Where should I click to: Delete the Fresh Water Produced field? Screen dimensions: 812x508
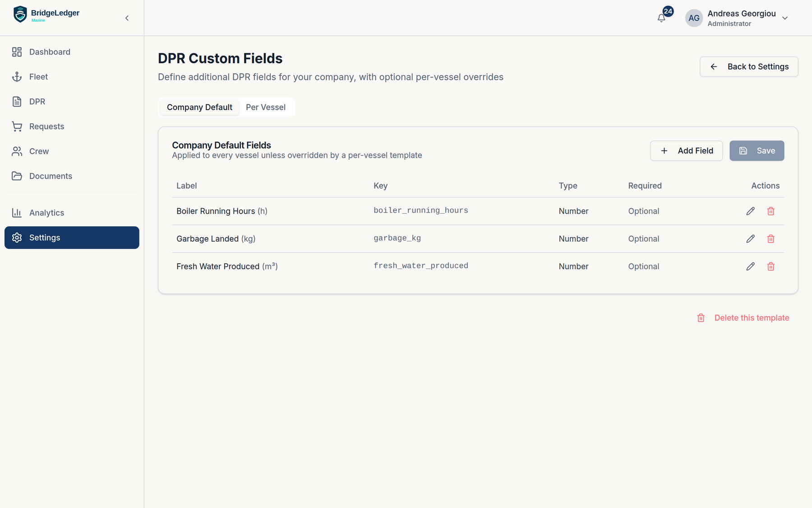[770, 266]
